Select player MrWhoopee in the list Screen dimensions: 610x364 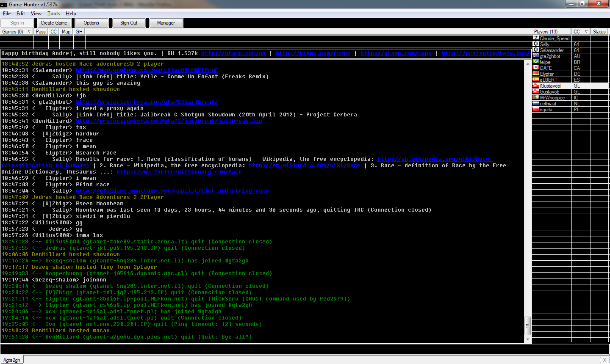pyautogui.click(x=552, y=97)
